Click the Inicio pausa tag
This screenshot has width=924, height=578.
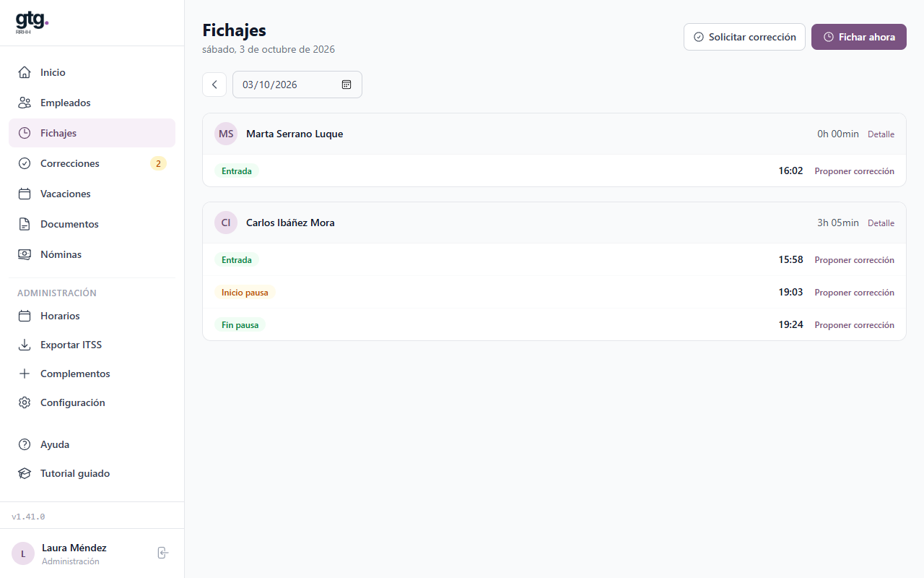click(245, 293)
